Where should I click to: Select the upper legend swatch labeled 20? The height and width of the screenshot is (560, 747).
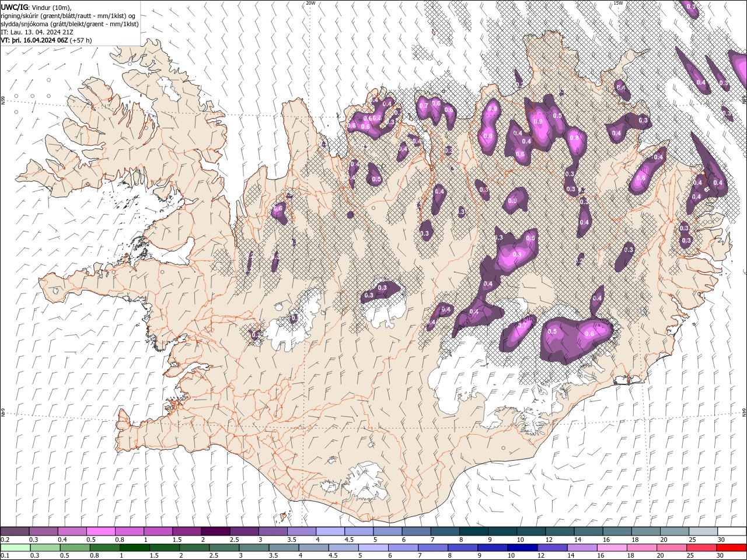tap(675, 531)
